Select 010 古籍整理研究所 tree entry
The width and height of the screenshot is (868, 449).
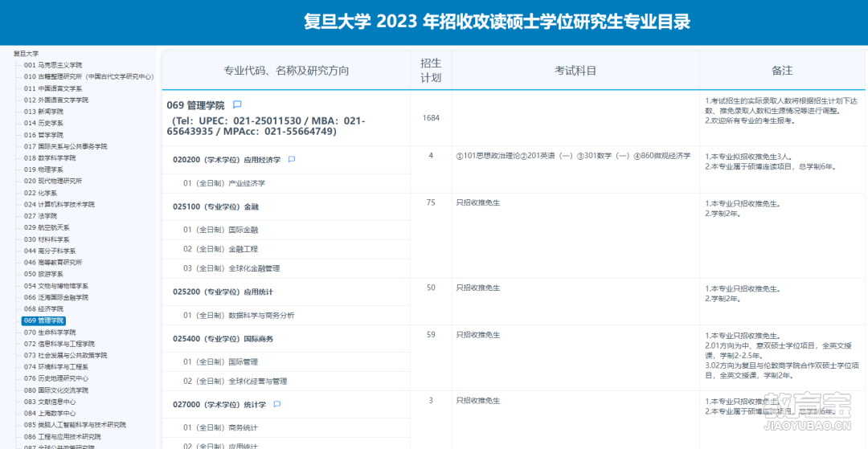(88, 77)
